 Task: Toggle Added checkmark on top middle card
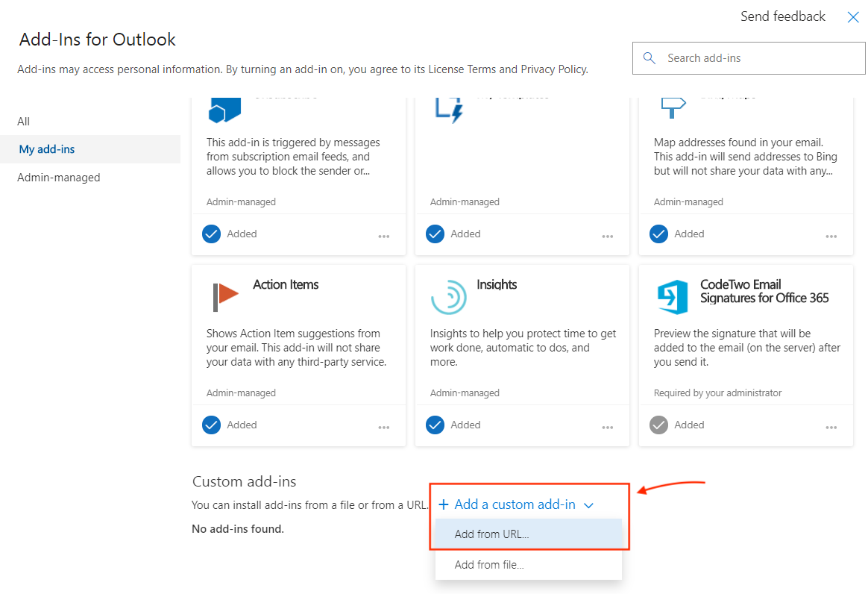(435, 234)
